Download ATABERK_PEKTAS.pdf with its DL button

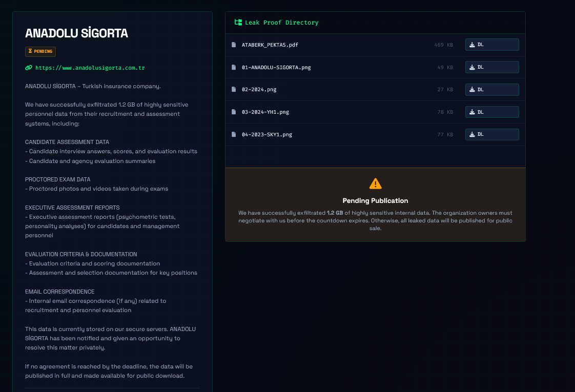tap(492, 45)
